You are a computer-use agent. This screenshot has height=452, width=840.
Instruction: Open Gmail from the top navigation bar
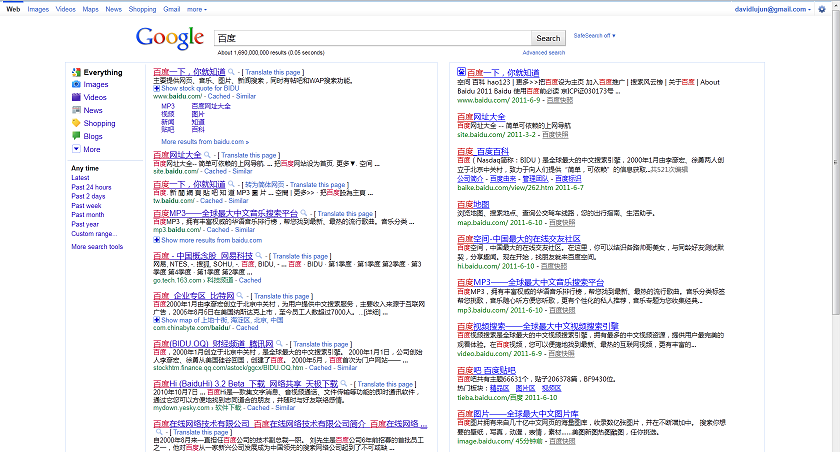coord(171,8)
